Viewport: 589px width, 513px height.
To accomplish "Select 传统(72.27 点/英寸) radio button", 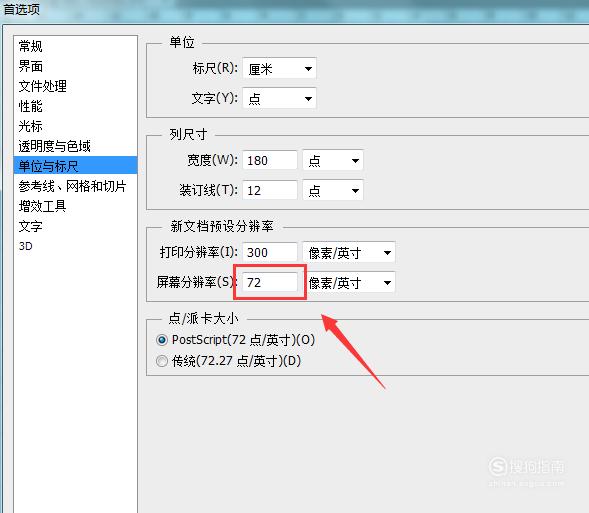I will 162,361.
